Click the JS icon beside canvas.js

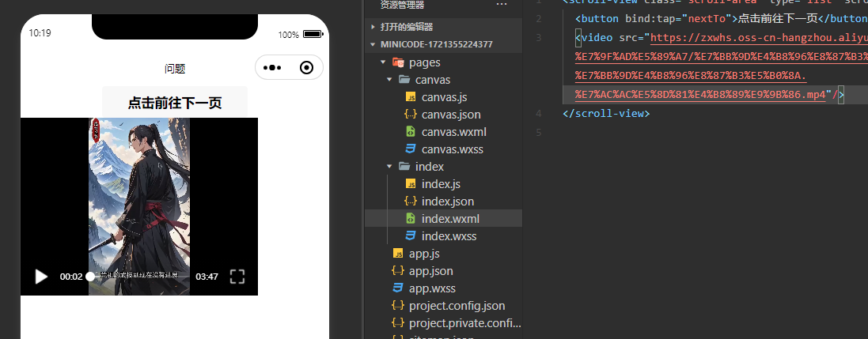pos(410,97)
